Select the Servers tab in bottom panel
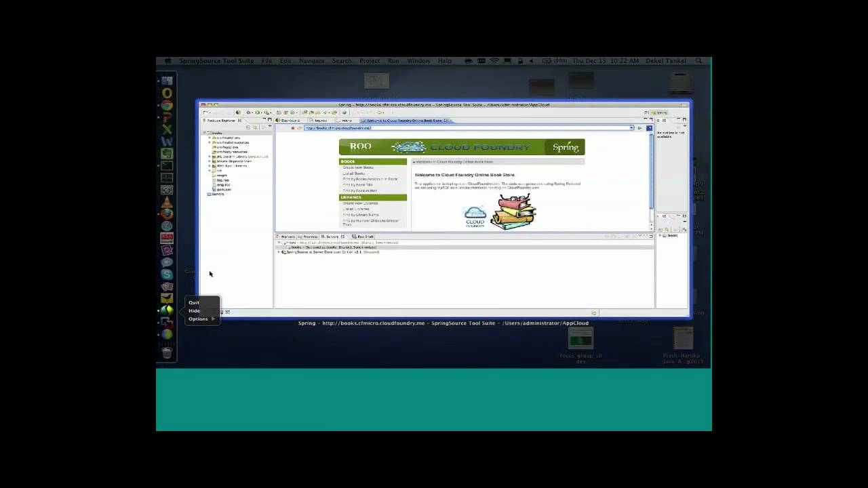This screenshot has width=868, height=488. pyautogui.click(x=333, y=237)
